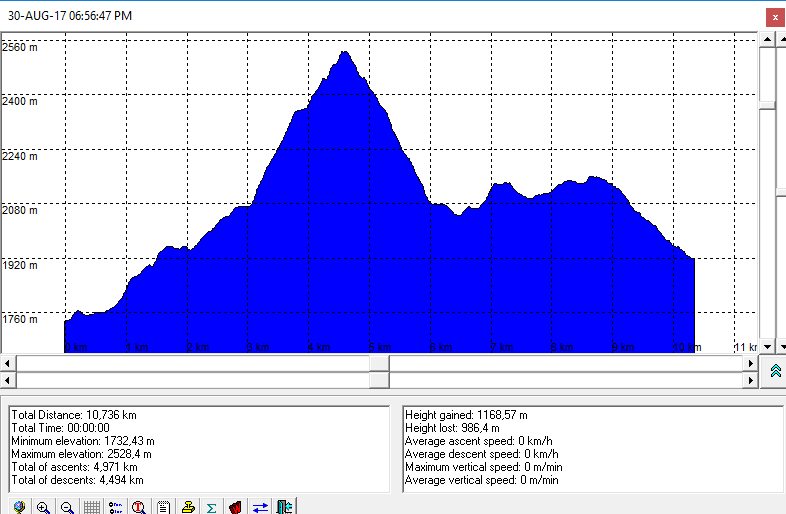786x514 pixels.
Task: Click the upper horizontal slider thumb
Action: [379, 363]
